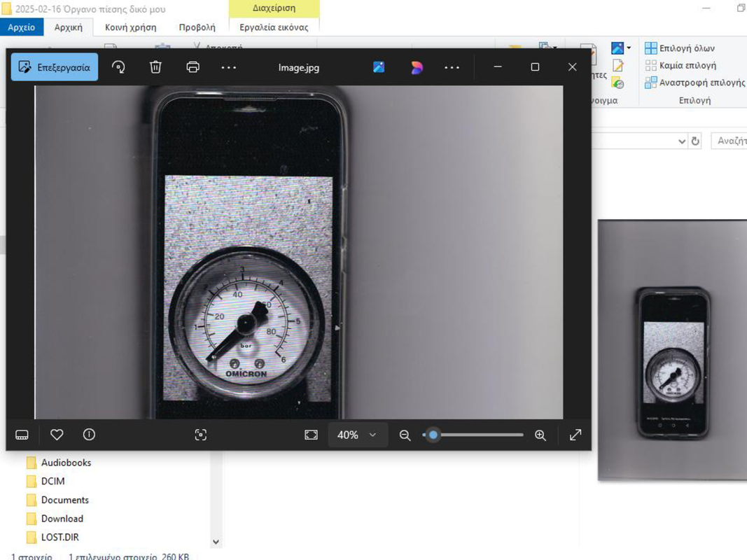The image size is (747, 560).
Task: Click the Επεξεργασία edit button in Photos
Action: pos(55,67)
